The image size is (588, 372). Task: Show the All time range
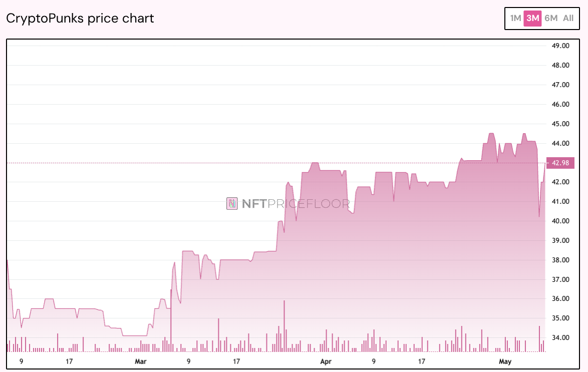click(568, 18)
